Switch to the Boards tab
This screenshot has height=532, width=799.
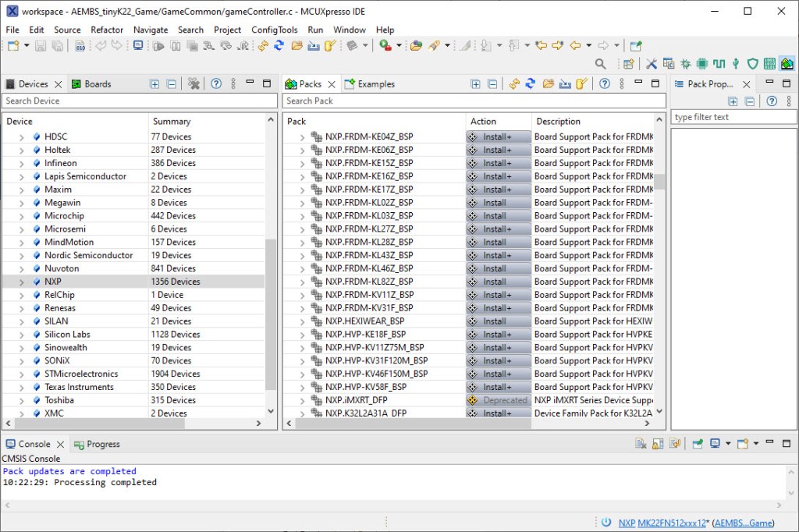tap(91, 84)
